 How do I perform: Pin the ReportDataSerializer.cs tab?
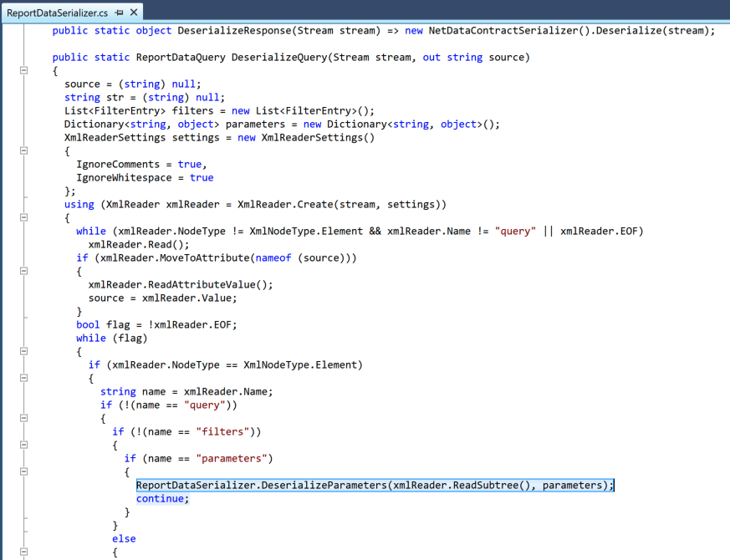click(120, 13)
